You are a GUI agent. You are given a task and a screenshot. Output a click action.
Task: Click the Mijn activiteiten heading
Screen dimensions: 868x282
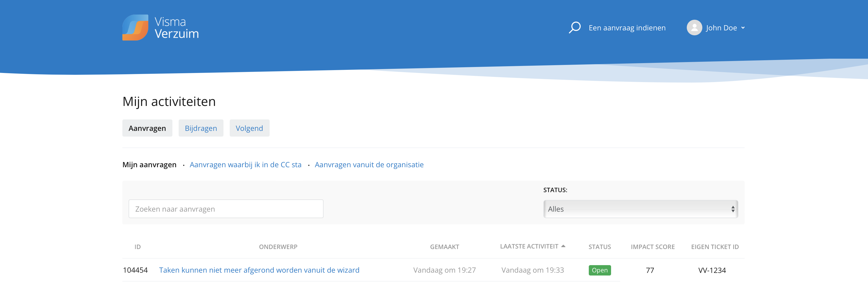tap(169, 102)
